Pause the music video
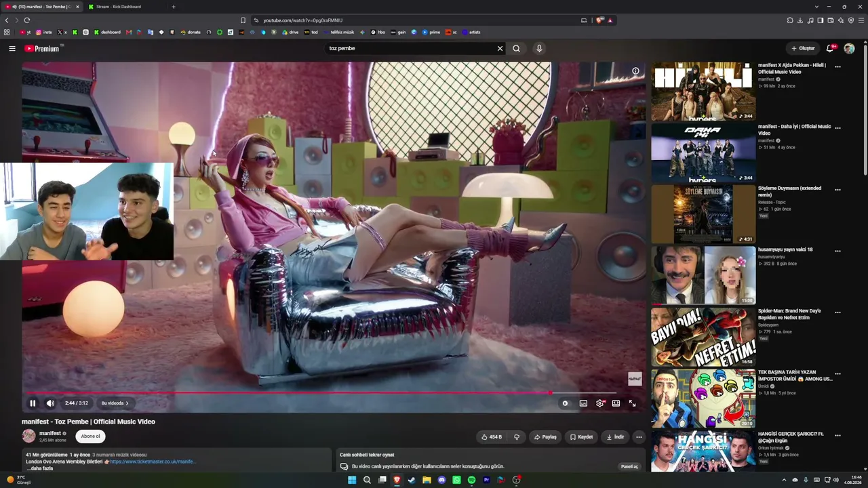868x488 pixels. coord(33,403)
